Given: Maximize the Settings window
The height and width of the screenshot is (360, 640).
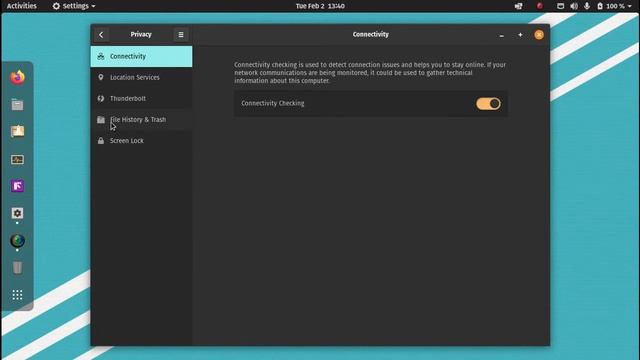Looking at the screenshot, I should click(x=520, y=35).
